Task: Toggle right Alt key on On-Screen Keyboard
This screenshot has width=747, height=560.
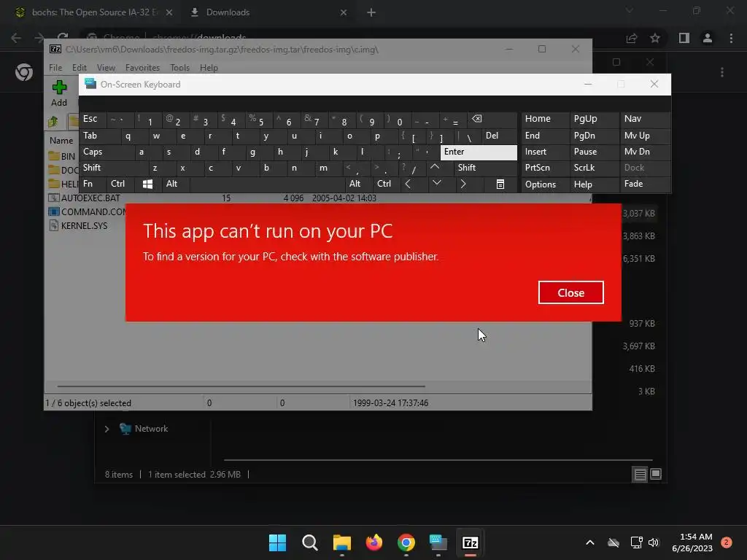Action: coord(359,184)
